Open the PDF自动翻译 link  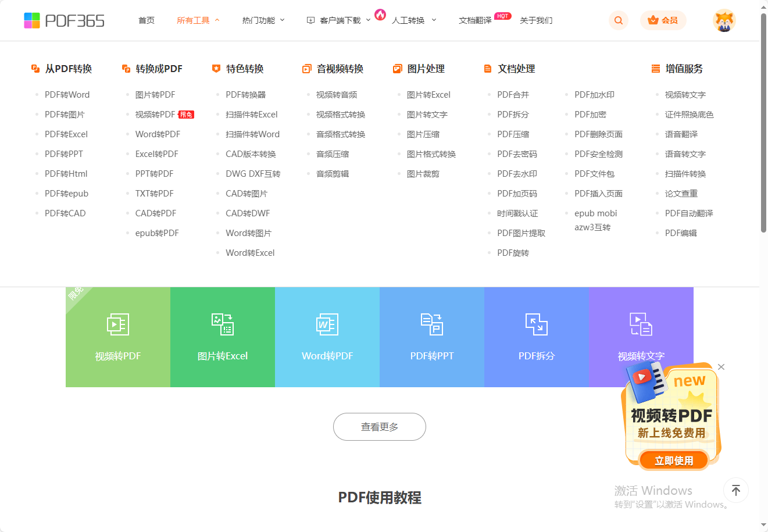(x=690, y=213)
